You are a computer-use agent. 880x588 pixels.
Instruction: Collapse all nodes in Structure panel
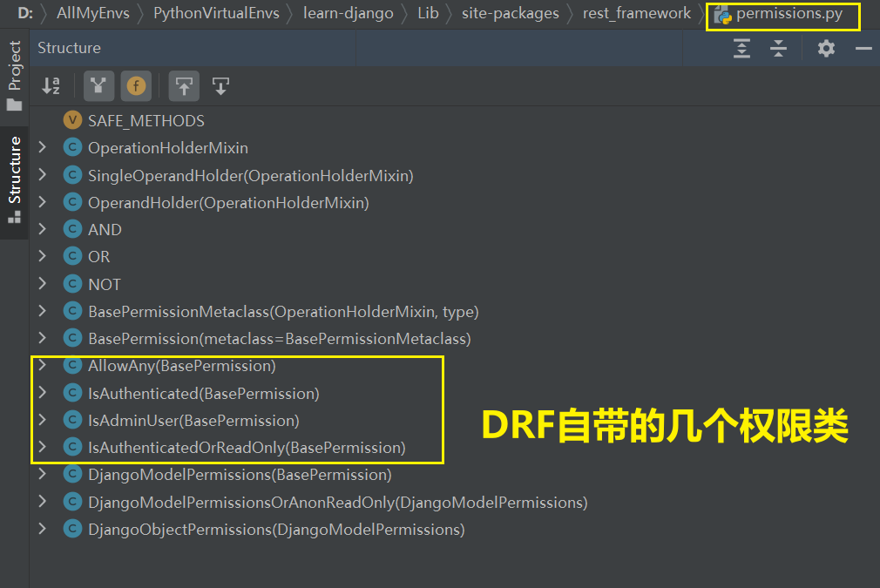point(778,48)
